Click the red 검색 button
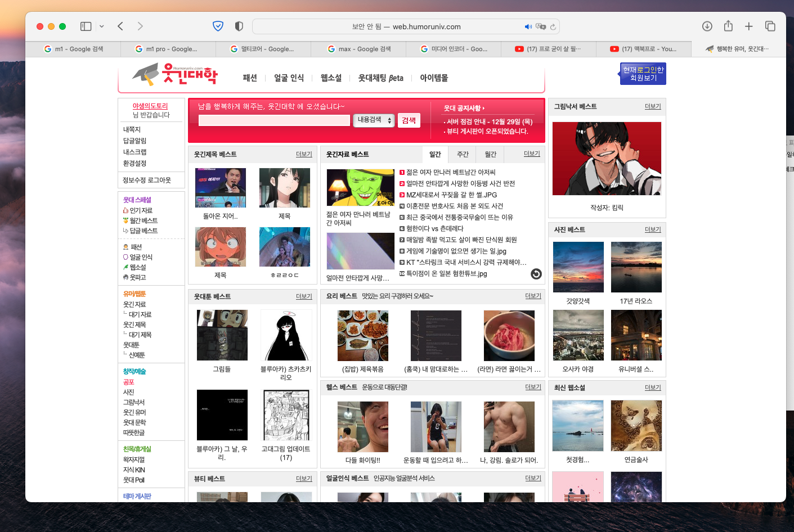 (409, 120)
